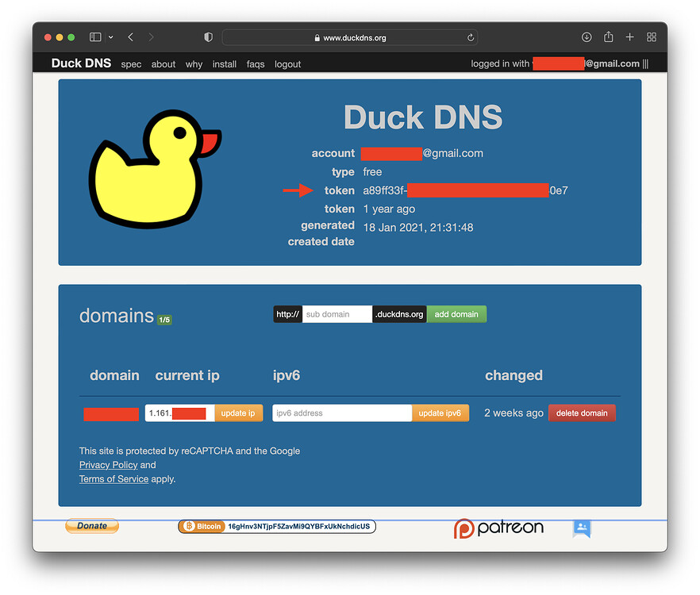Go back with the left arrow
The width and height of the screenshot is (700, 595).
130,37
